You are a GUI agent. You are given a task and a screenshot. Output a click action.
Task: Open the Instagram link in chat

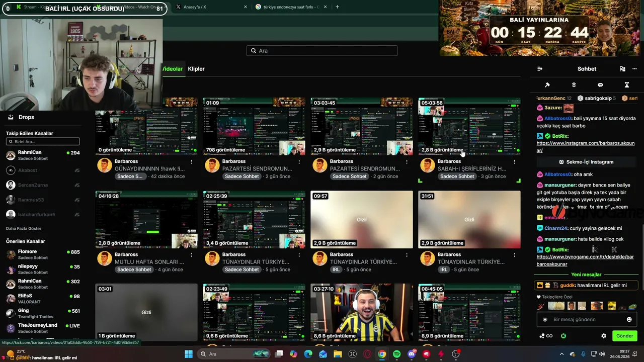point(586,147)
